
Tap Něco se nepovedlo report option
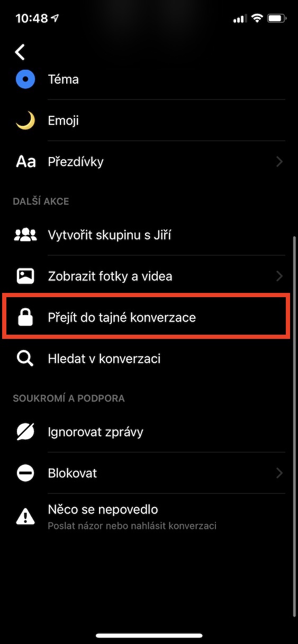click(x=149, y=516)
